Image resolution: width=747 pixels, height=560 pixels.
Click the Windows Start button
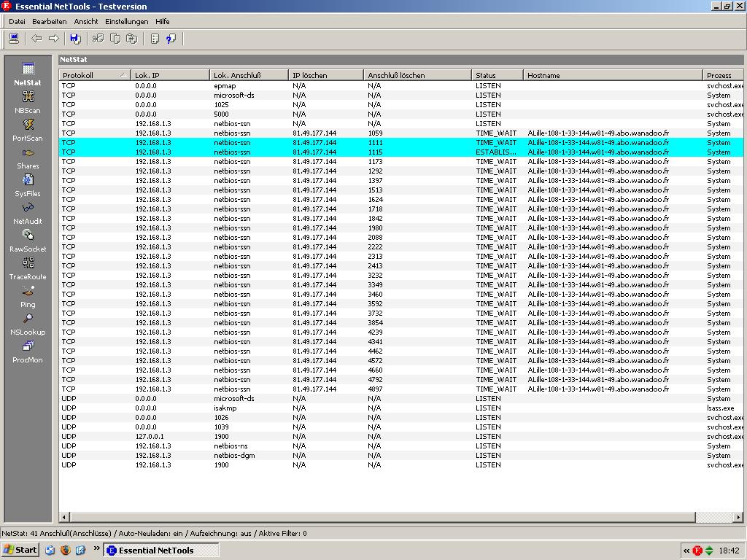[20, 550]
